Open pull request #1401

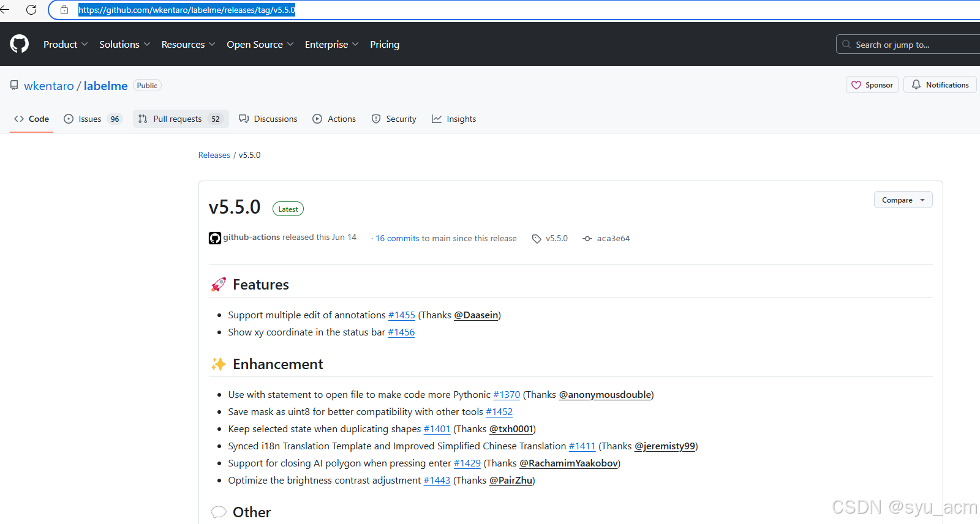tap(437, 429)
